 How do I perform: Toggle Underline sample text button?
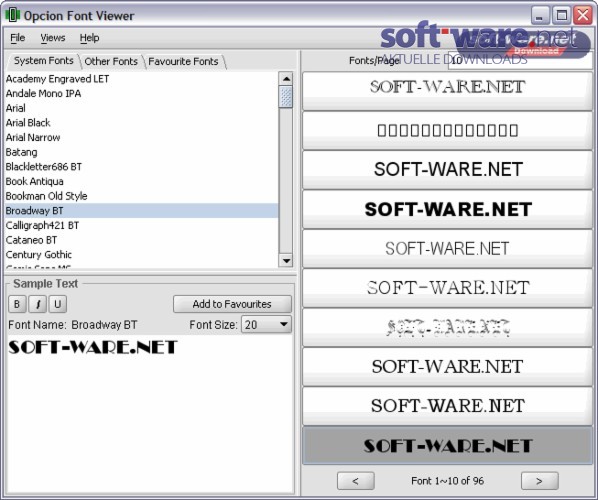click(x=58, y=304)
